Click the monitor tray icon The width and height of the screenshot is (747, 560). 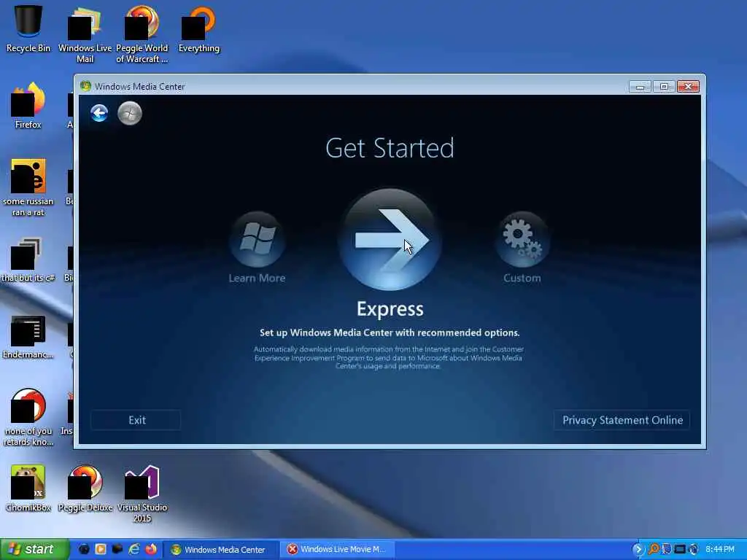click(x=680, y=550)
